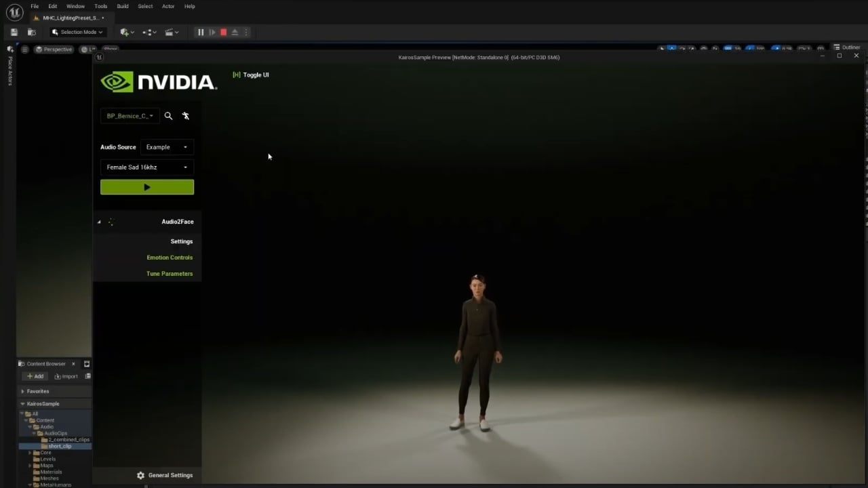Open the Build menu

tap(123, 6)
